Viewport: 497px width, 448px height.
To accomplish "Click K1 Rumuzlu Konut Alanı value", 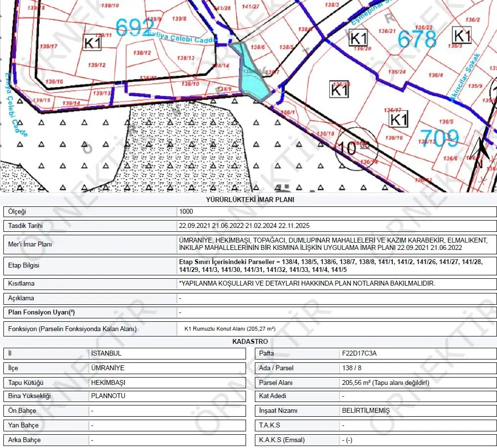I will (230, 329).
